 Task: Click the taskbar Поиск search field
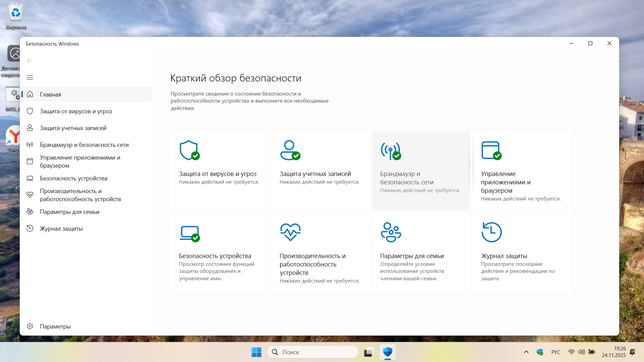pyautogui.click(x=313, y=352)
